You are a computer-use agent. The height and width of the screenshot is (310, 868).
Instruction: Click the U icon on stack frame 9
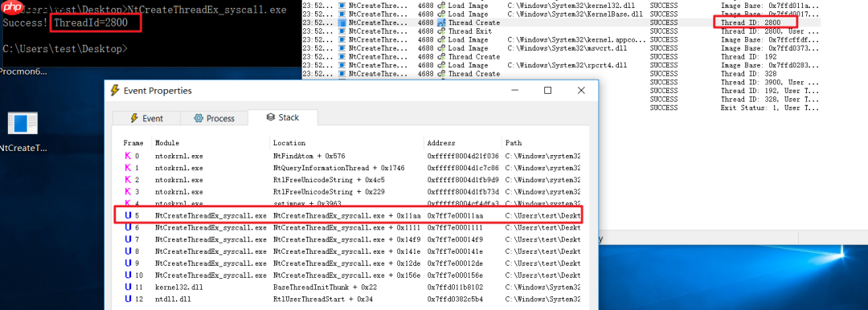[x=128, y=263]
